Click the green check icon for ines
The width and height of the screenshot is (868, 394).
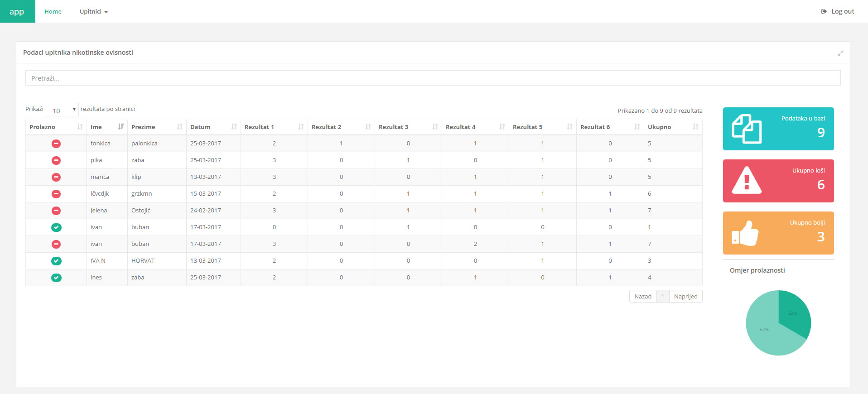pos(56,278)
